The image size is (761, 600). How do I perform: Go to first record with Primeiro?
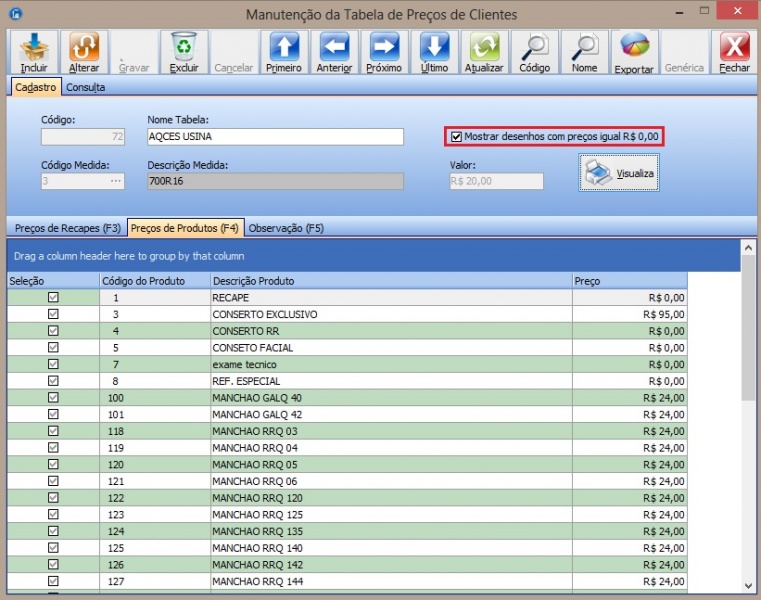coord(284,51)
